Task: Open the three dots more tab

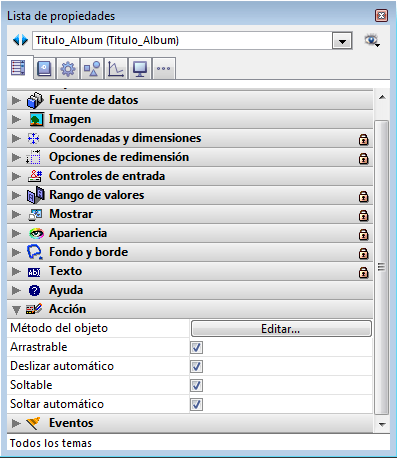Action: (163, 69)
